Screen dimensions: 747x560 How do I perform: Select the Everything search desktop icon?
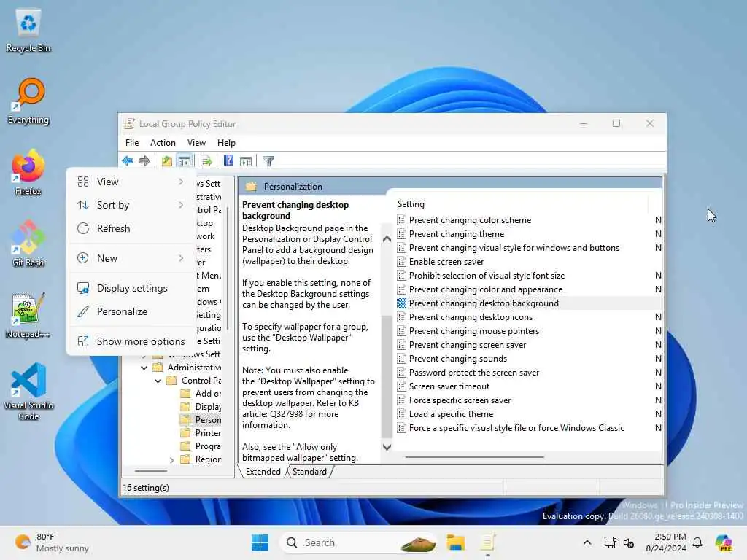click(x=28, y=101)
